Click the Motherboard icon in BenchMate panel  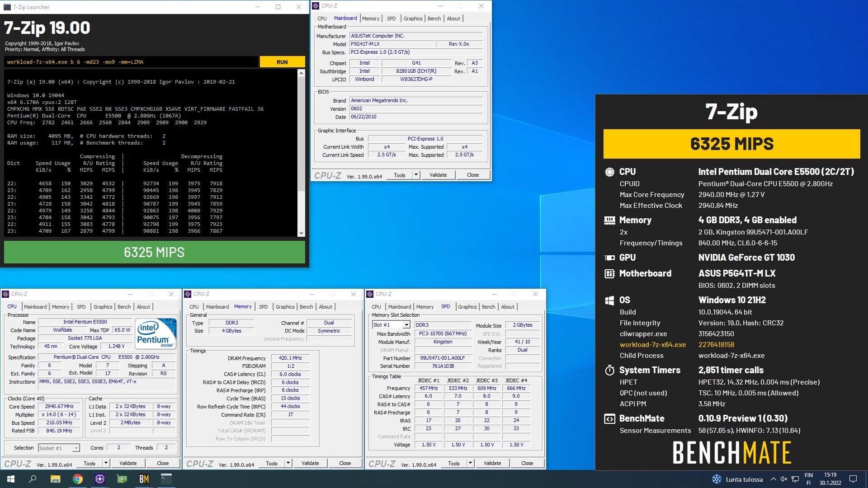609,274
